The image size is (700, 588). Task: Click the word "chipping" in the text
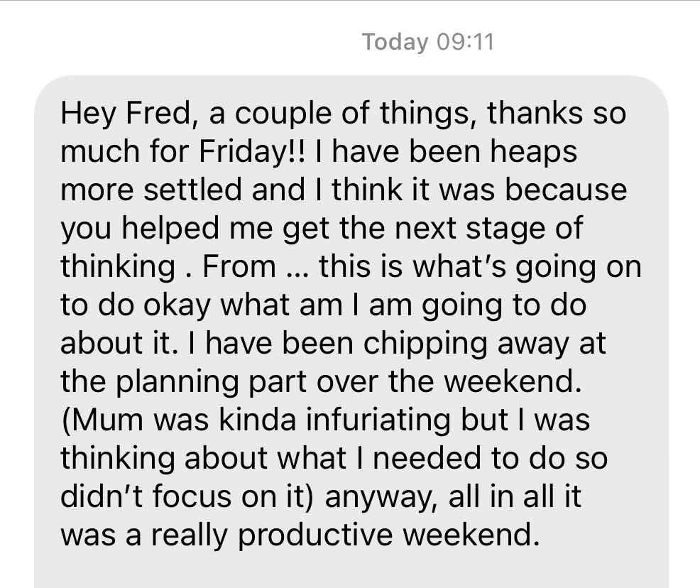point(425,343)
